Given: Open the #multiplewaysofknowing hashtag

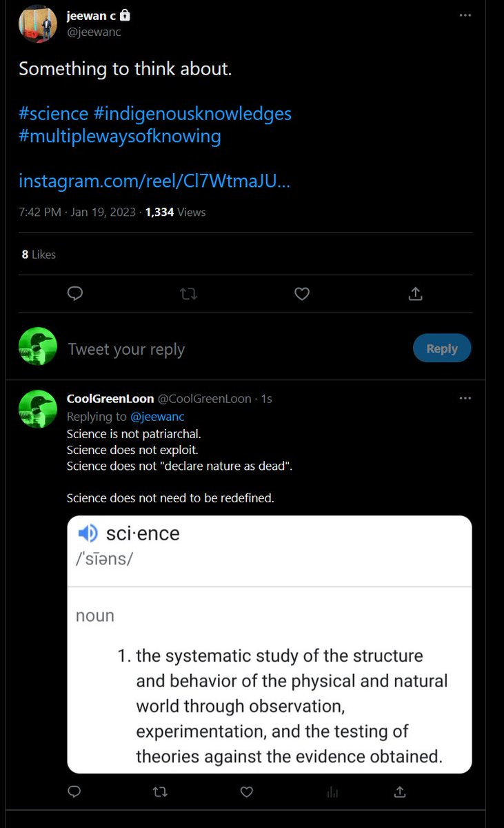Looking at the screenshot, I should tap(120, 136).
